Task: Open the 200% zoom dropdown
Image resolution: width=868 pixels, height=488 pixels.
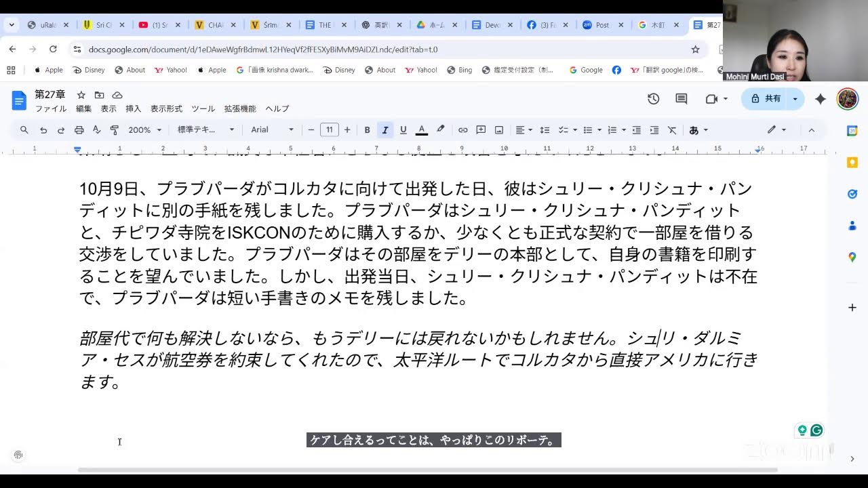Action: point(145,130)
